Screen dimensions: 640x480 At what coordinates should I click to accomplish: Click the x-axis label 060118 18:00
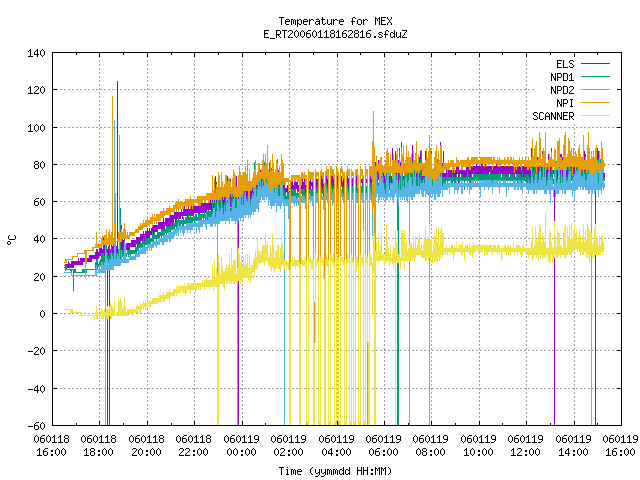tap(99, 446)
